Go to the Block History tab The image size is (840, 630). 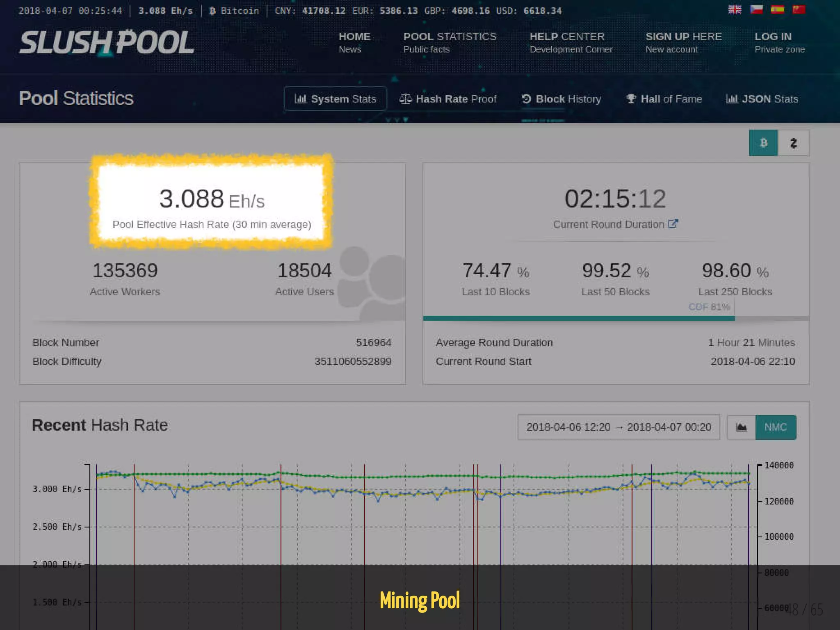coord(561,99)
